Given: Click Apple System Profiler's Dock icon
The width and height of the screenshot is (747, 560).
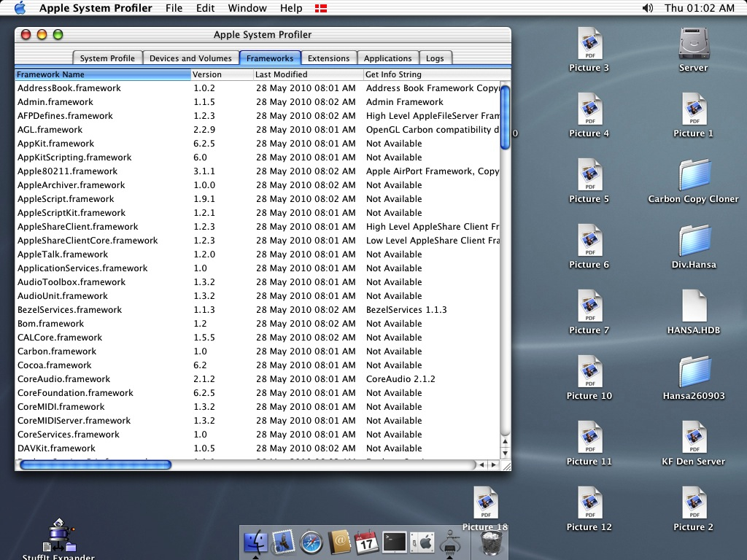Looking at the screenshot, I should 449,542.
